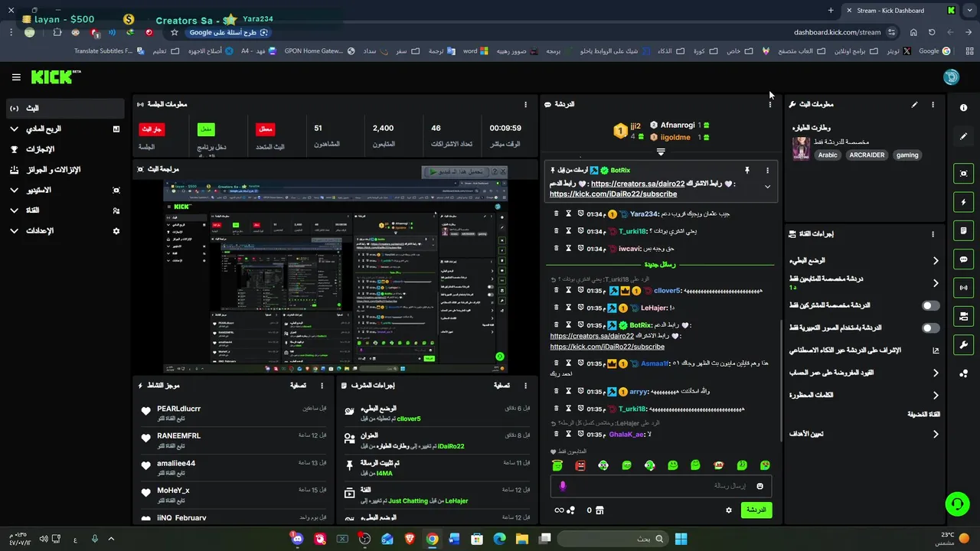Toggle the lightning activity widget icon
This screenshot has width=980, height=551.
(963, 202)
